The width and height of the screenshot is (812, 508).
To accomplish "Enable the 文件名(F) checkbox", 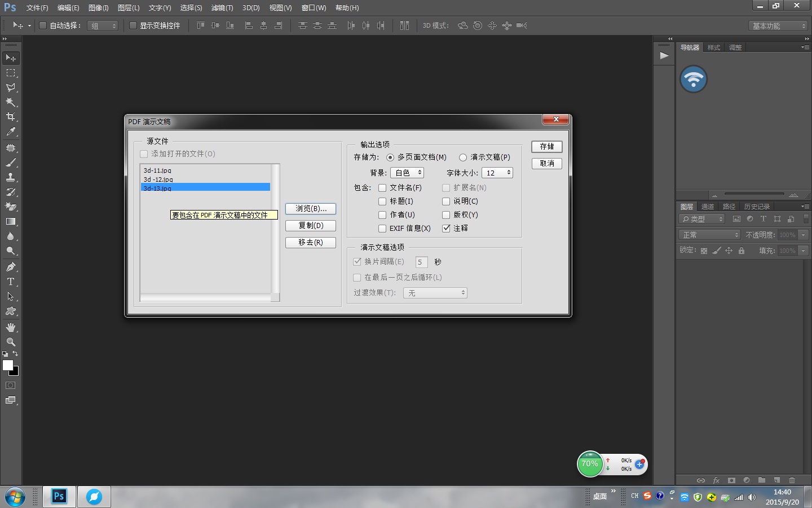I will 382,188.
